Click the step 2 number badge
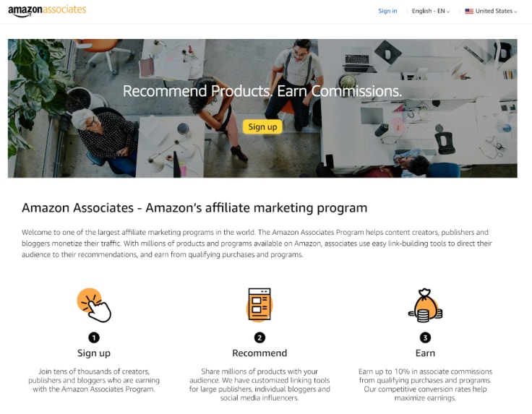Screen dimensions: 532x414 pyautogui.click(x=259, y=337)
